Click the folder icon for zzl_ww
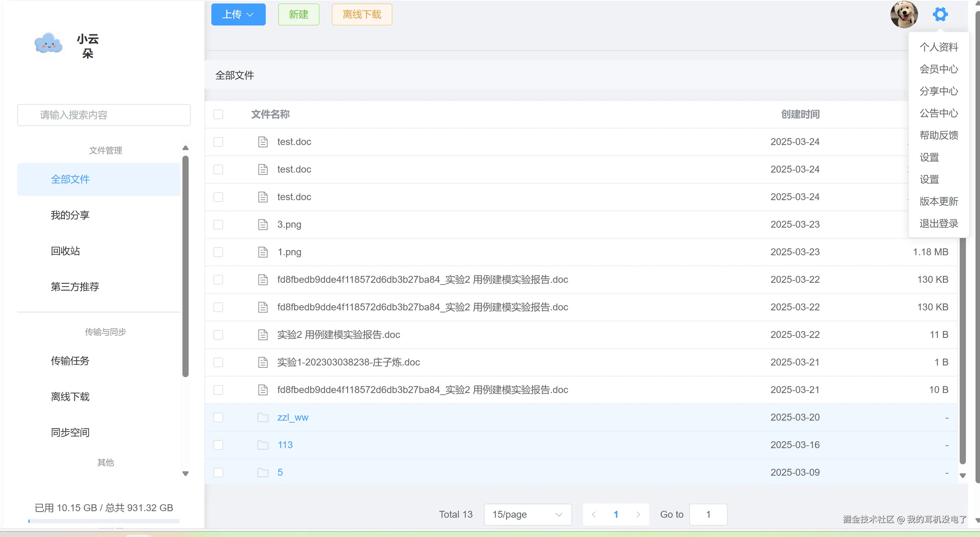 263,417
